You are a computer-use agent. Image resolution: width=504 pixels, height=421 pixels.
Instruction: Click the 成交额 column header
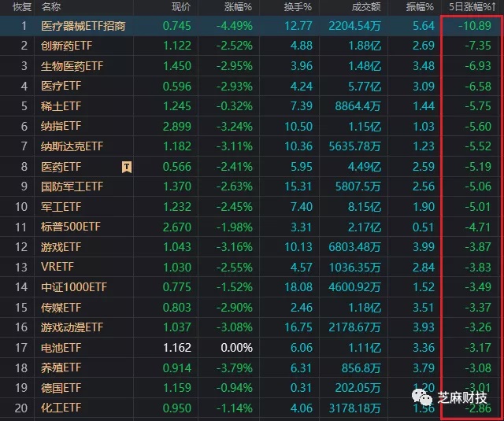pyautogui.click(x=366, y=7)
